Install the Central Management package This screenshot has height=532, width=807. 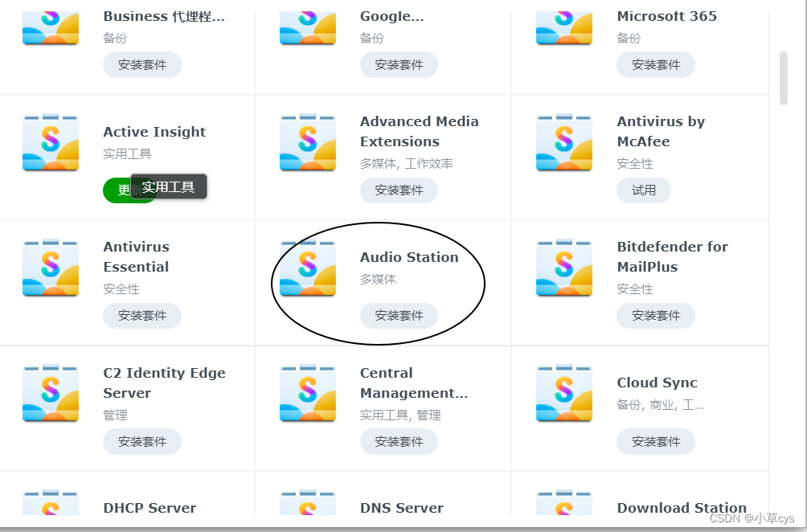[399, 441]
